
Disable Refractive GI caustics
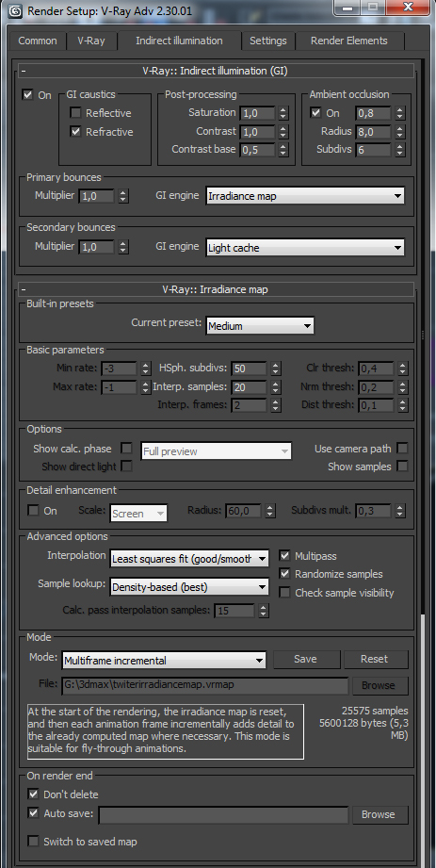75,132
